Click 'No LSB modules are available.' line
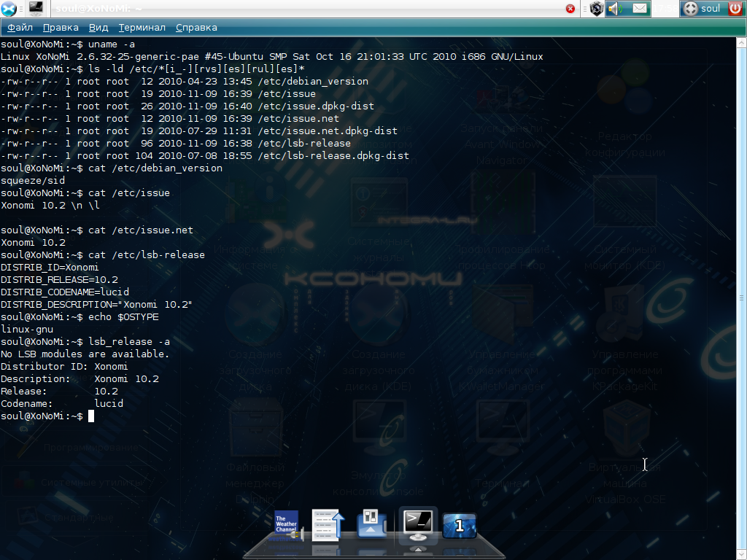The width and height of the screenshot is (747, 560). point(85,354)
